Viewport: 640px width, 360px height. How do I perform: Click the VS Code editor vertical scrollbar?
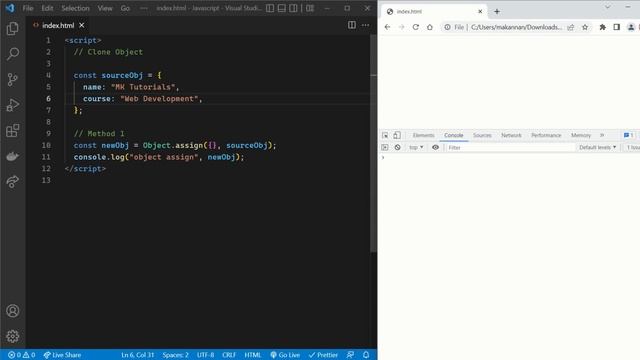pos(373,143)
